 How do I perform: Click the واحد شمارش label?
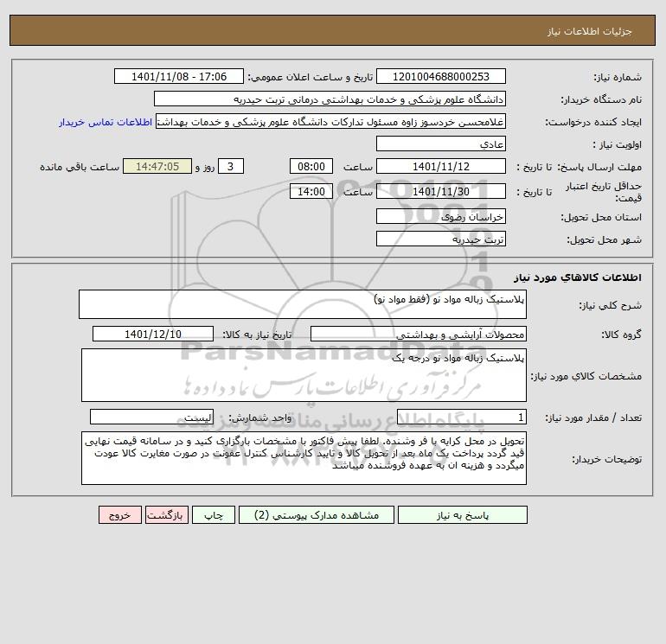point(260,418)
